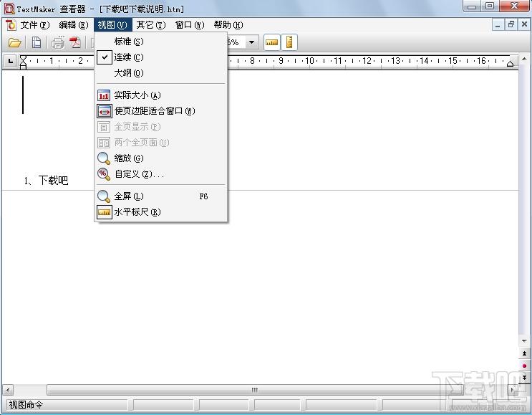
Task: Click the Open file folder icon
Action: (x=14, y=43)
